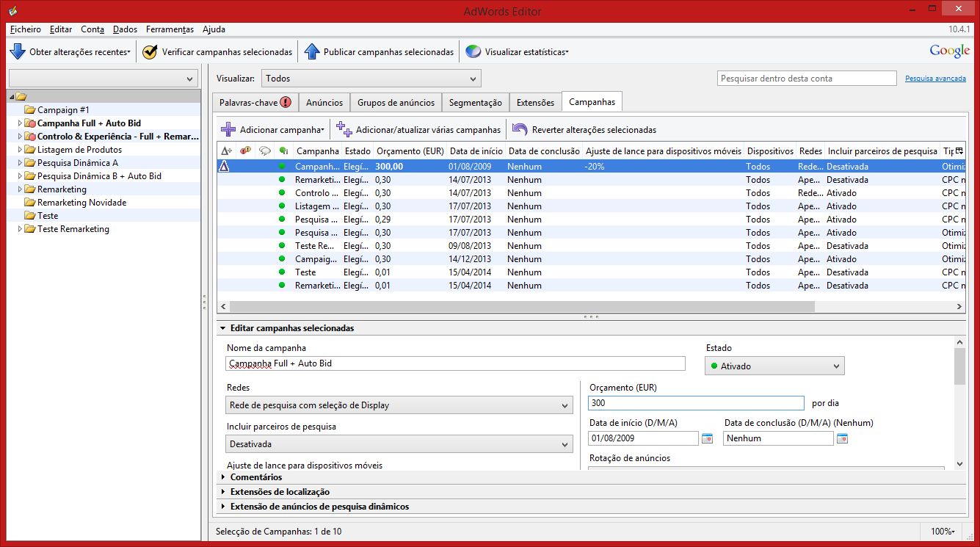Click the 0,29 budget cell

[x=382, y=220]
